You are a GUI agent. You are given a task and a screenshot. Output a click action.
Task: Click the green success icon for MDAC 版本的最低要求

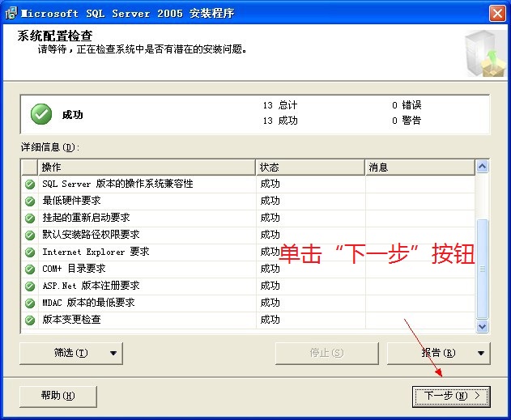[30, 303]
